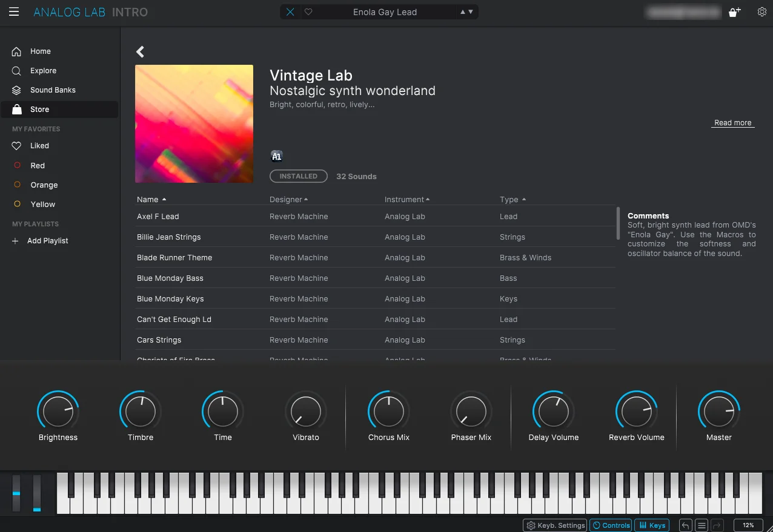Undo the last change
The image size is (773, 532).
(685, 525)
